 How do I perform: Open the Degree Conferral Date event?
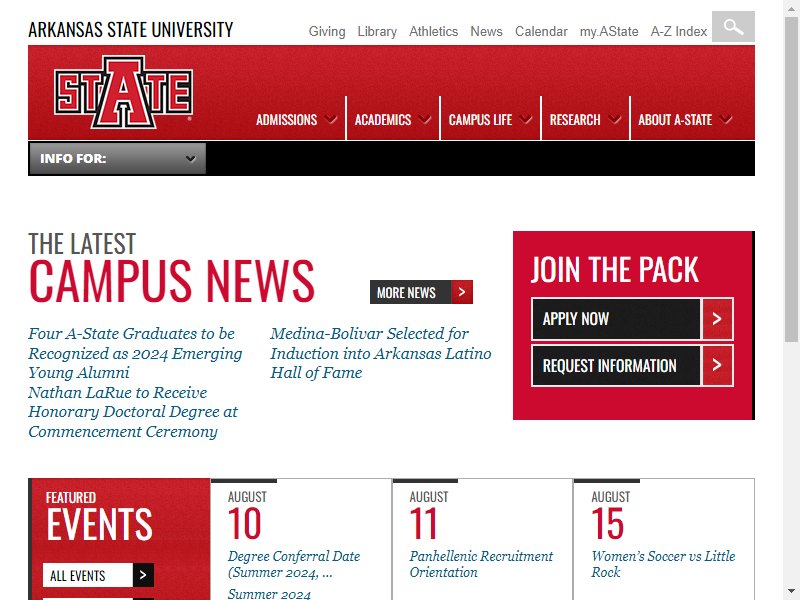(294, 564)
